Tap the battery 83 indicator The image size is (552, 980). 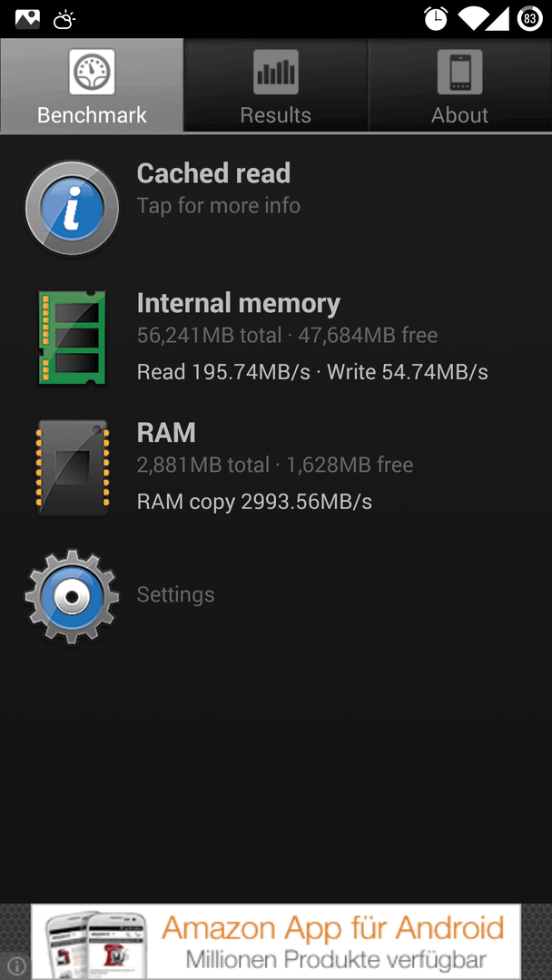(x=530, y=19)
